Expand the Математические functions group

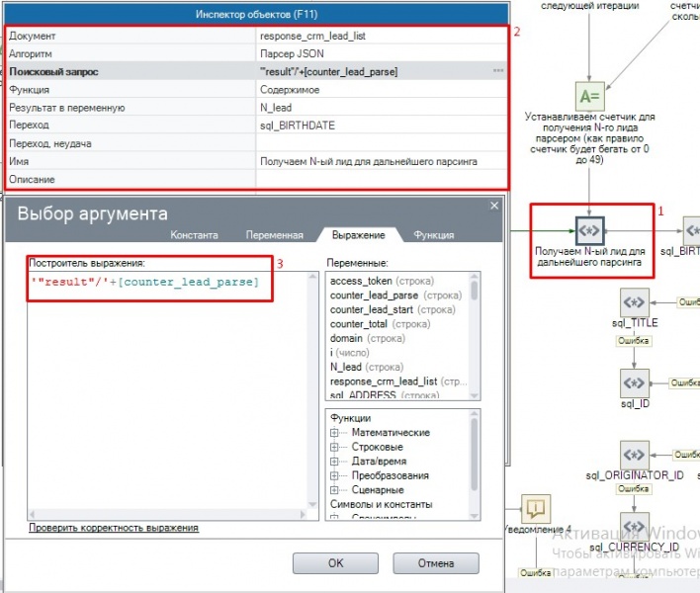334,432
